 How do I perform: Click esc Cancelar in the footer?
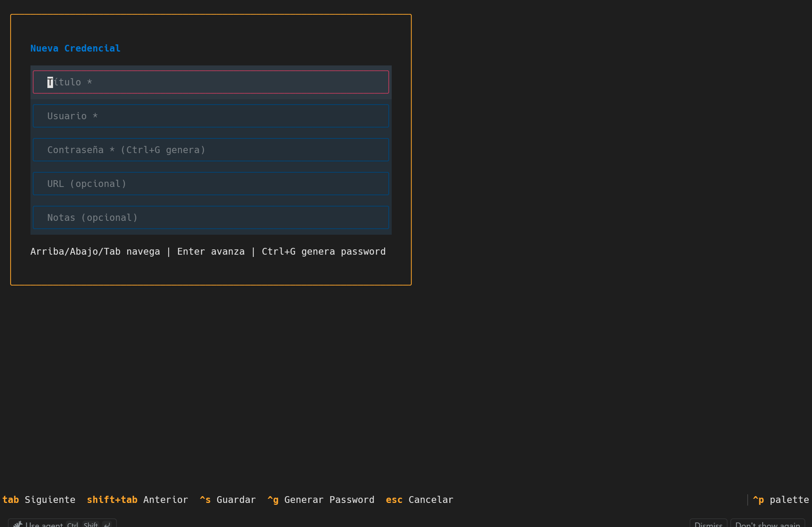tap(420, 500)
